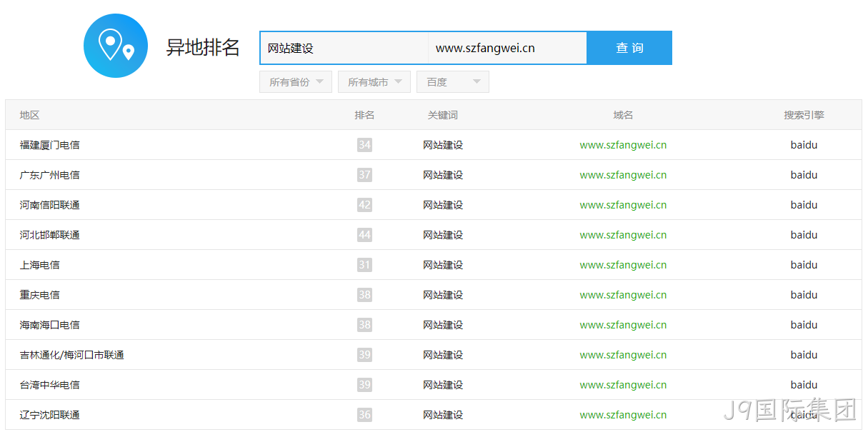Open domain link in 上海电信 row
The height and width of the screenshot is (432, 868).
point(623,265)
